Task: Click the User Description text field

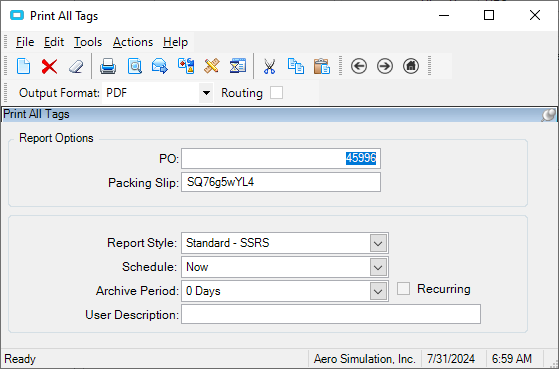Action: tap(331, 314)
